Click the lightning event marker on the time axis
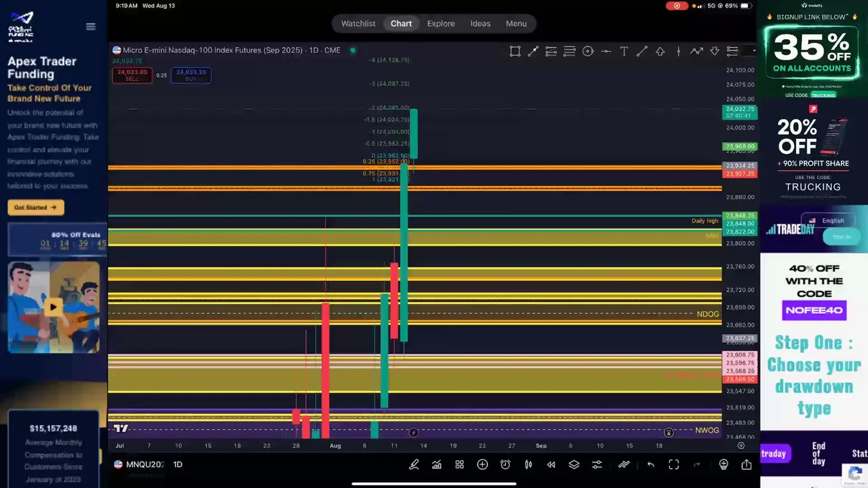 click(x=414, y=432)
